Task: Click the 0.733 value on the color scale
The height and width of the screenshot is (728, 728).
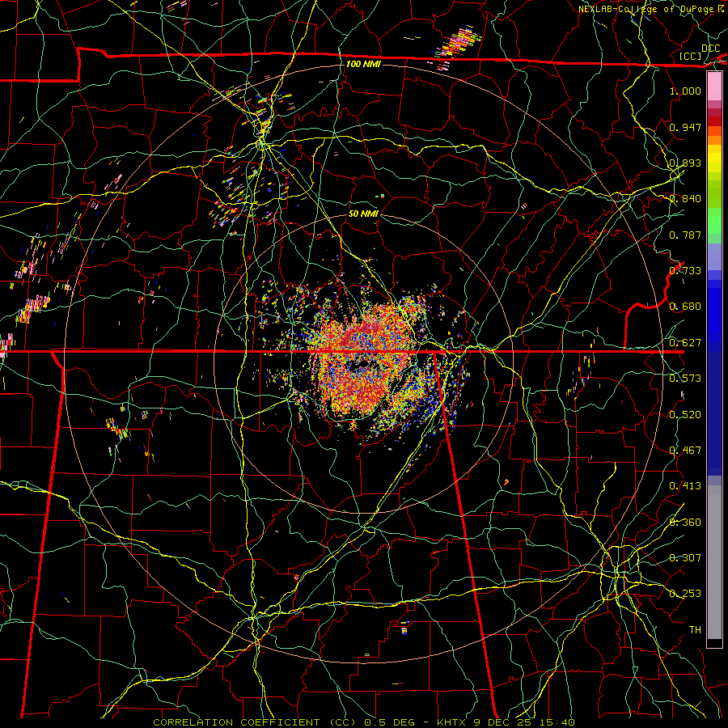Action: (685, 270)
